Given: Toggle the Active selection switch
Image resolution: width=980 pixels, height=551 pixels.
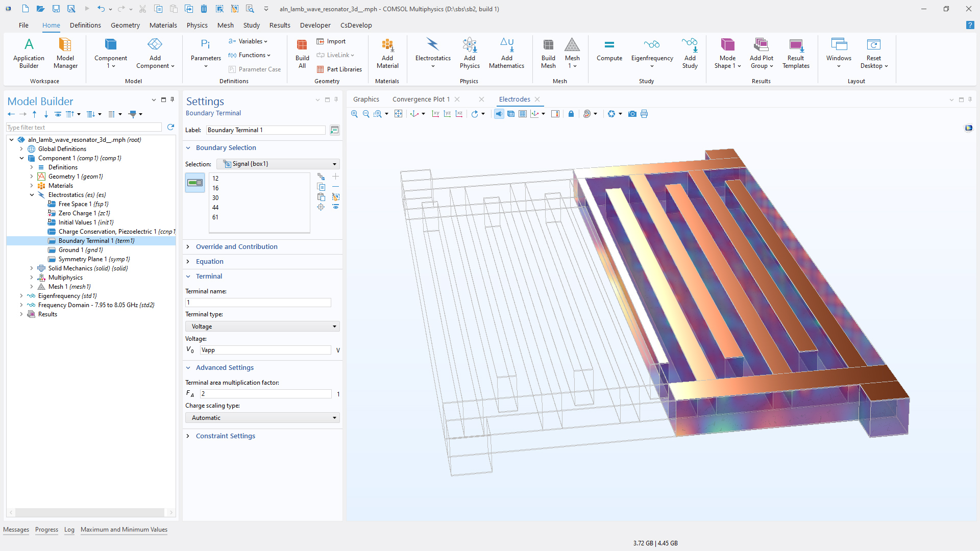Looking at the screenshot, I should [195, 183].
